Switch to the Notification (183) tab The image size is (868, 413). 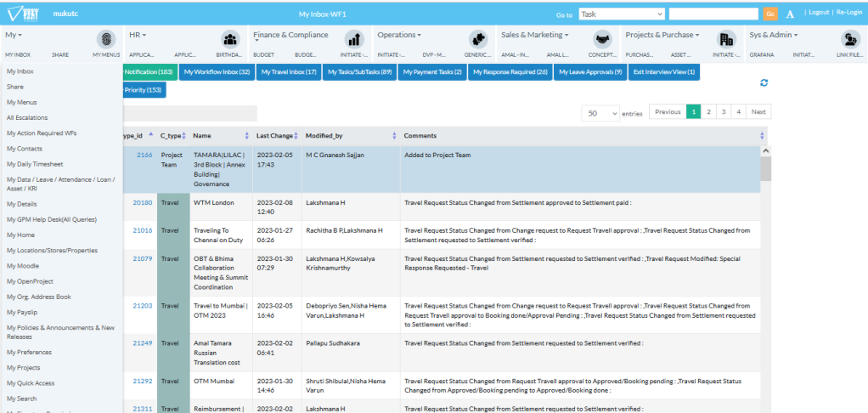[149, 72]
